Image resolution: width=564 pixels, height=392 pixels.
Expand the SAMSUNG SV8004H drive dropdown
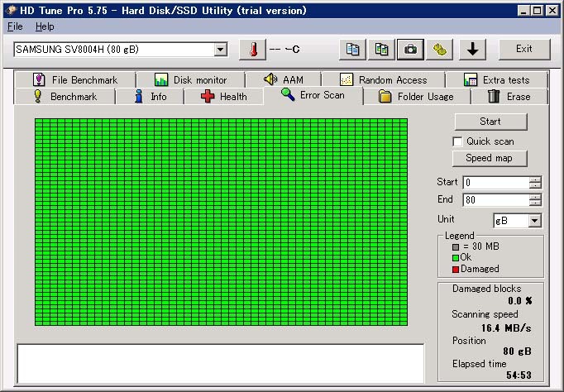tap(221, 50)
